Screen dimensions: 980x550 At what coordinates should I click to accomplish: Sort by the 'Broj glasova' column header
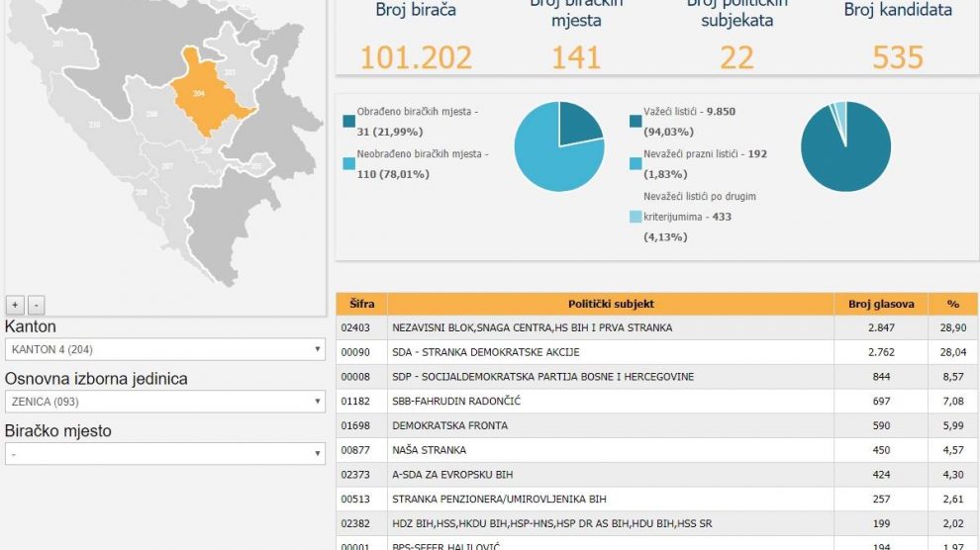pyautogui.click(x=880, y=305)
